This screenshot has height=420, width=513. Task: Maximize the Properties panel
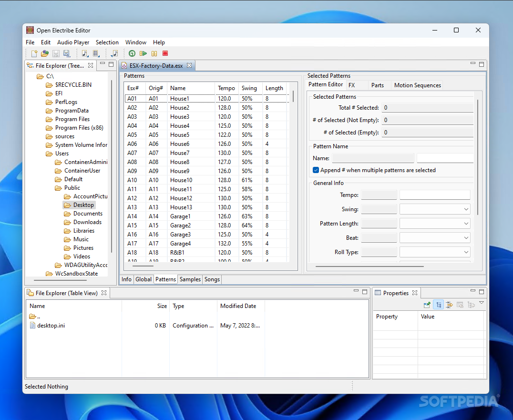[x=482, y=292]
